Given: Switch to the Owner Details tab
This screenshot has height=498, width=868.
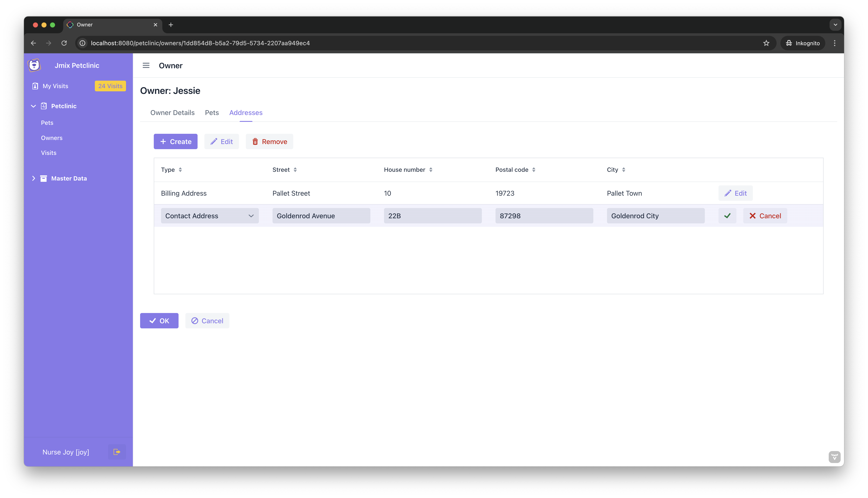Looking at the screenshot, I should click(x=172, y=112).
